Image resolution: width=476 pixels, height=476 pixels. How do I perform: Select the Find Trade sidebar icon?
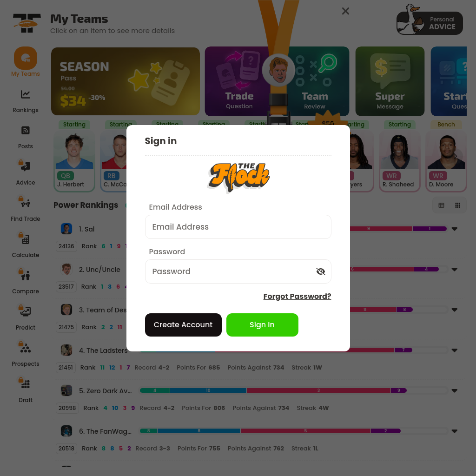26,204
